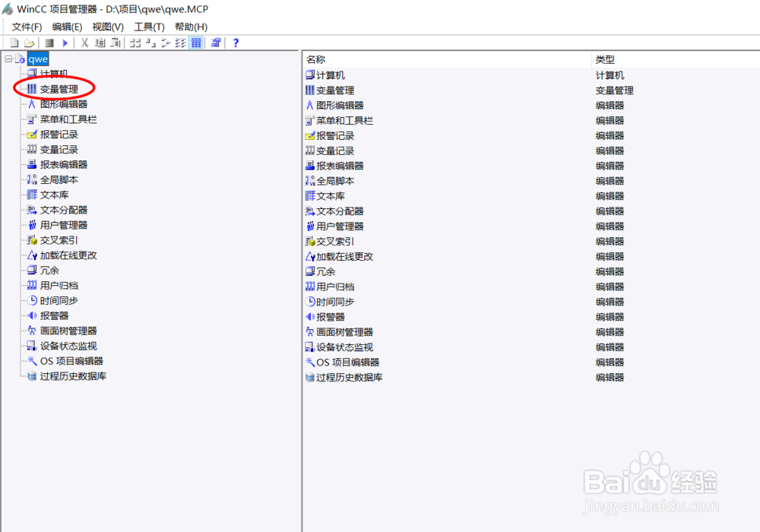
Task: Click 报表编辑器 row in right list
Action: (532, 166)
